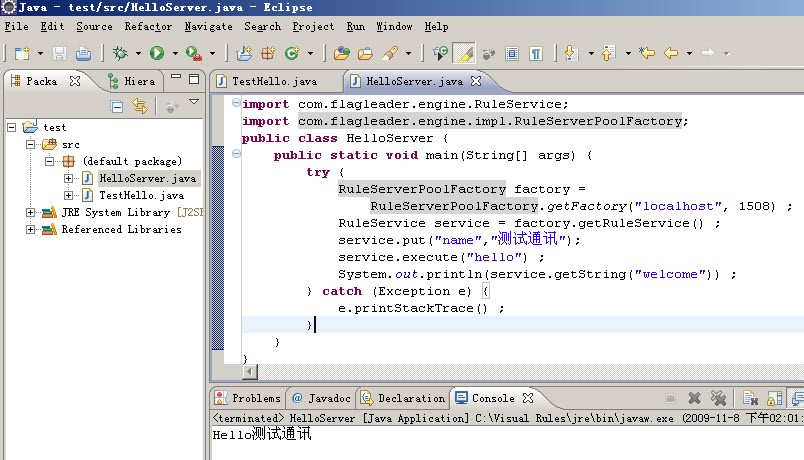The image size is (804, 460).
Task: Click the New Java Class icon
Action: coord(292,53)
